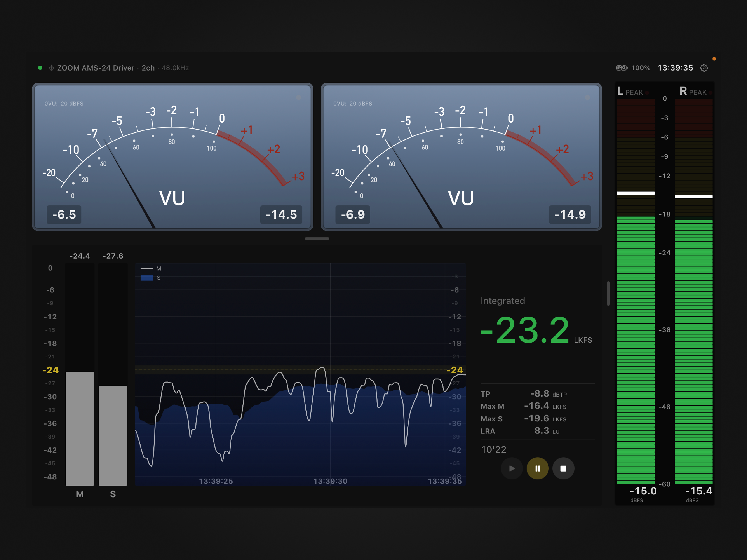Click the right channel white peak-hold marker
This screenshot has width=747, height=560.
click(694, 196)
